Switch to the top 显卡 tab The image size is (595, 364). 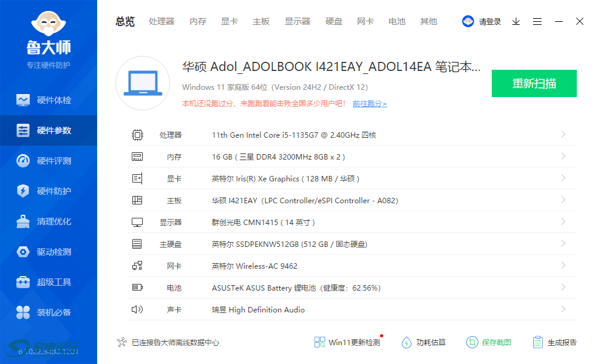pos(229,22)
